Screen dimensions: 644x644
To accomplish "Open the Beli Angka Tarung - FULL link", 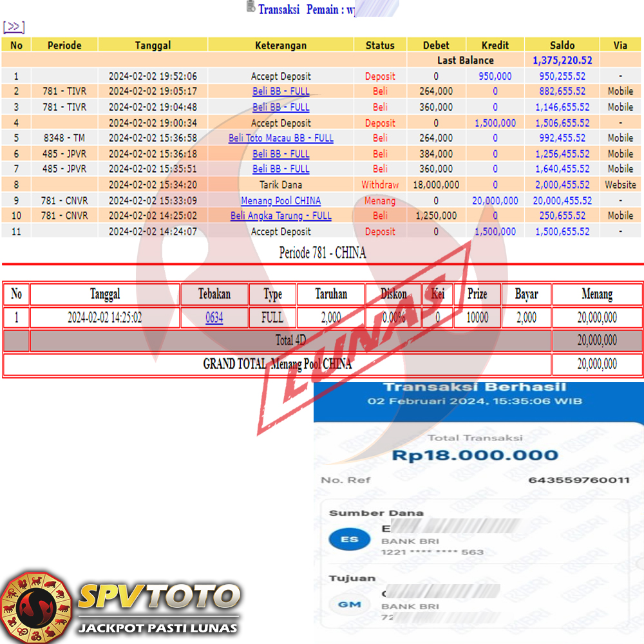I will coord(281,216).
